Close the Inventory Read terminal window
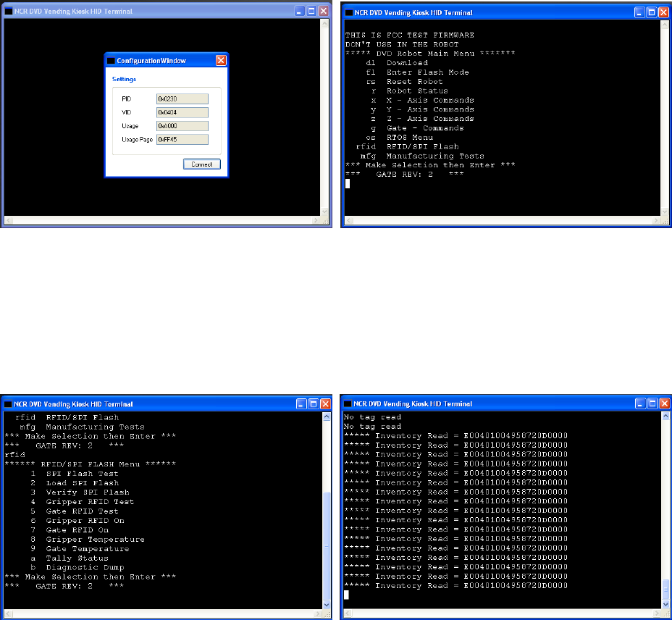The width and height of the screenshot is (672, 620). [664, 403]
